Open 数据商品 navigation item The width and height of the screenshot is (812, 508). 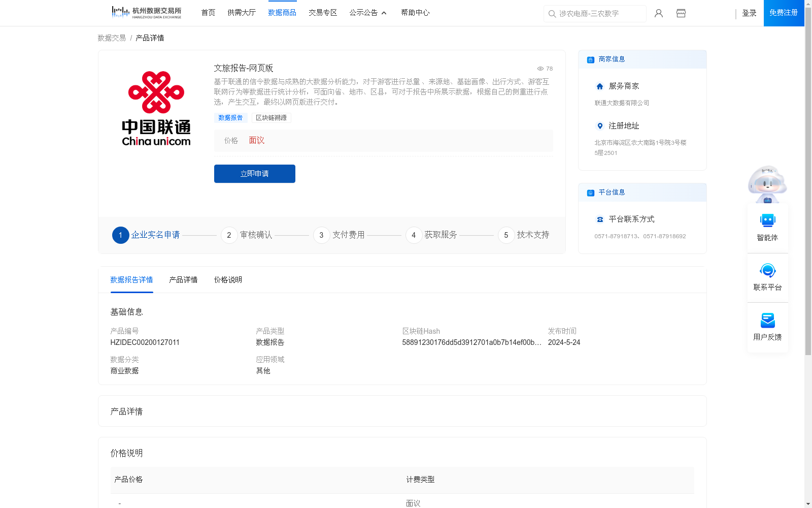click(282, 13)
